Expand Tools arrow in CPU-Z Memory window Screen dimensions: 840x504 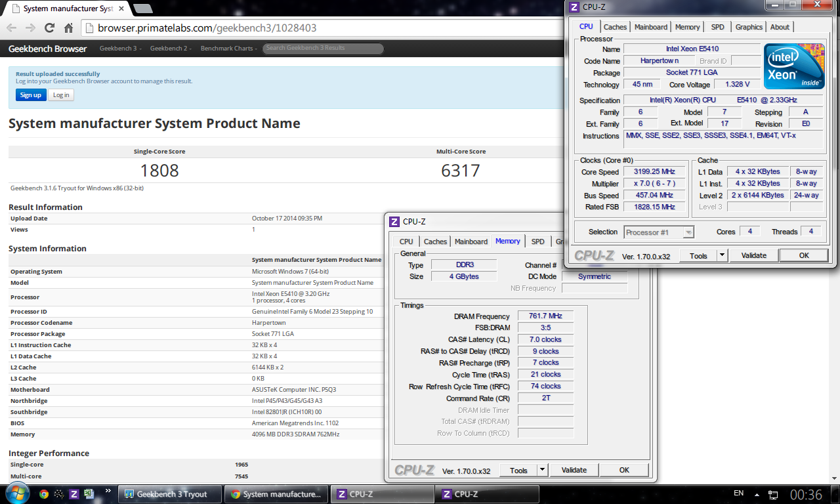click(x=542, y=471)
